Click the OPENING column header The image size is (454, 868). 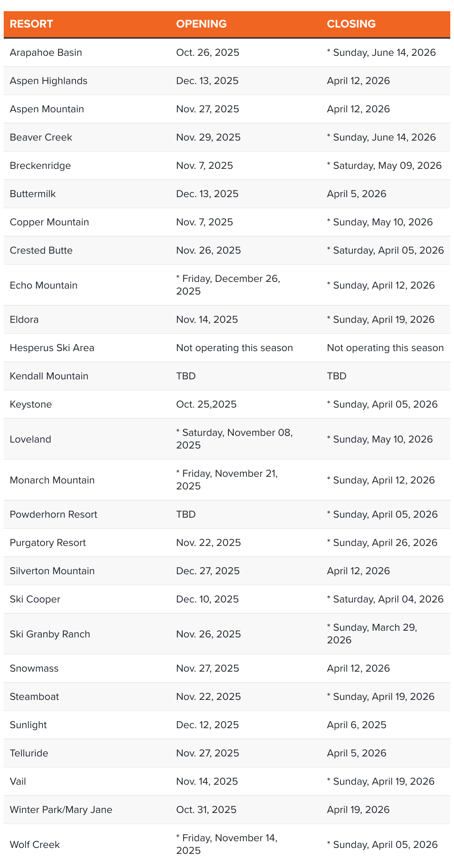(201, 24)
